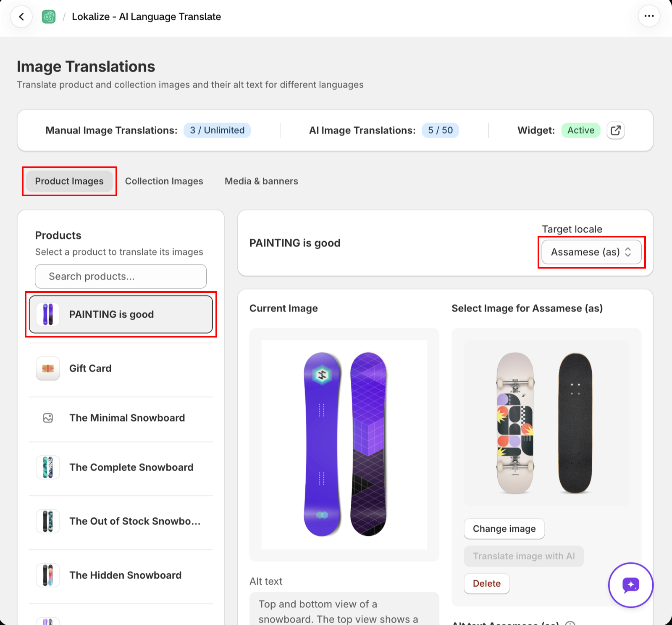The height and width of the screenshot is (625, 672).
Task: Click the alt text description box
Action: (344, 609)
